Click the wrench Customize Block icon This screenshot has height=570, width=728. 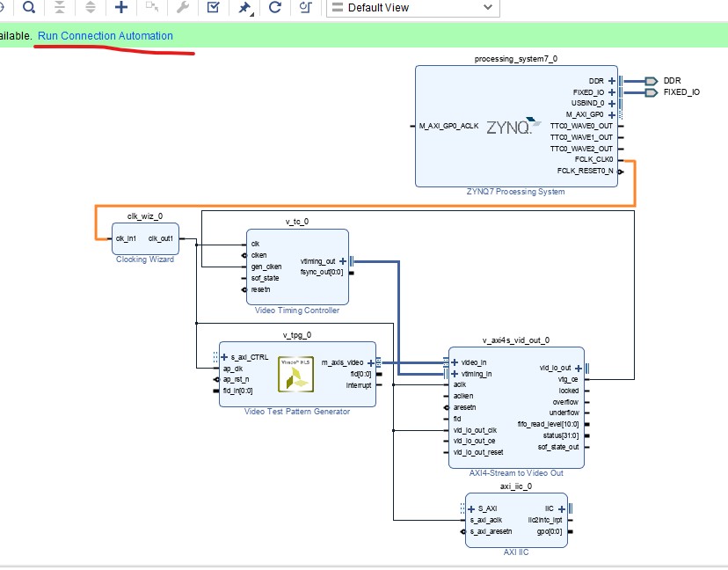pyautogui.click(x=183, y=8)
